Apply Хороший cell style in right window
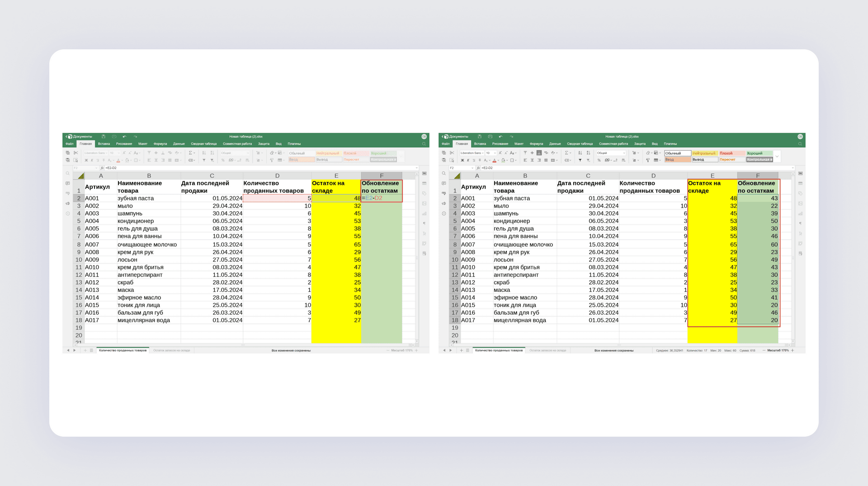Screen dimensions: 868x486 pos(759,153)
